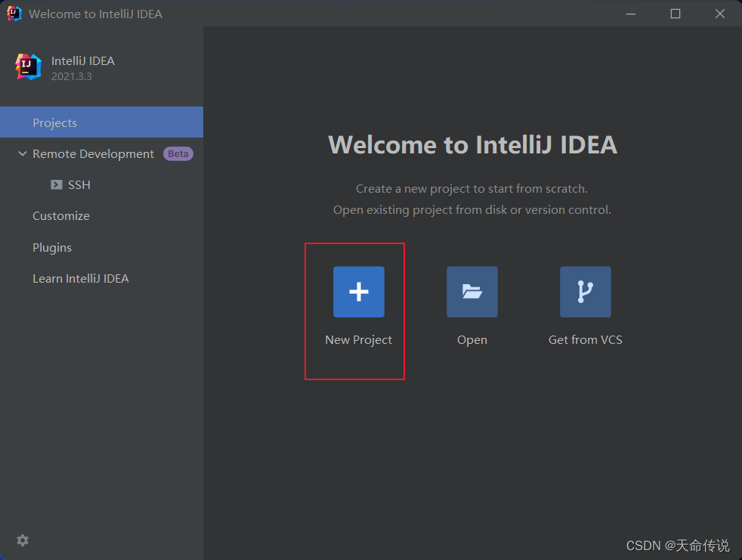Click the SSH connection icon in sidebar
742x560 pixels.
point(56,184)
